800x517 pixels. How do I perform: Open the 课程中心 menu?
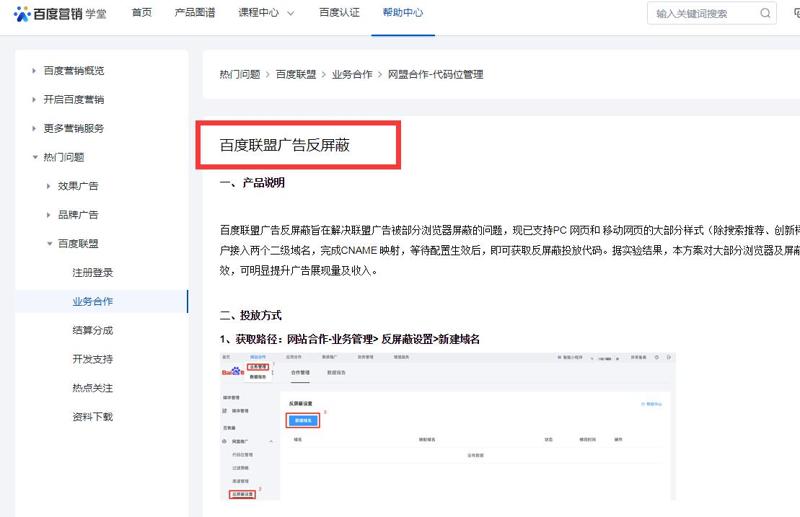259,13
